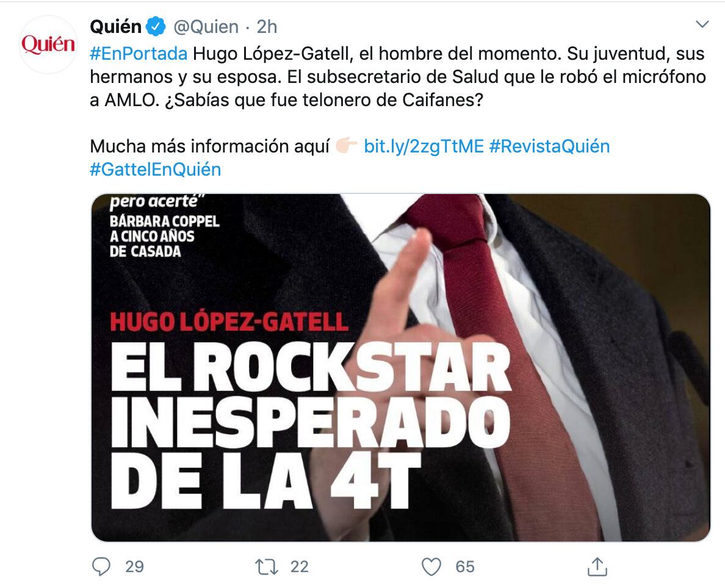The width and height of the screenshot is (725, 588).
Task: Click the Quién display name
Action: coord(115,27)
